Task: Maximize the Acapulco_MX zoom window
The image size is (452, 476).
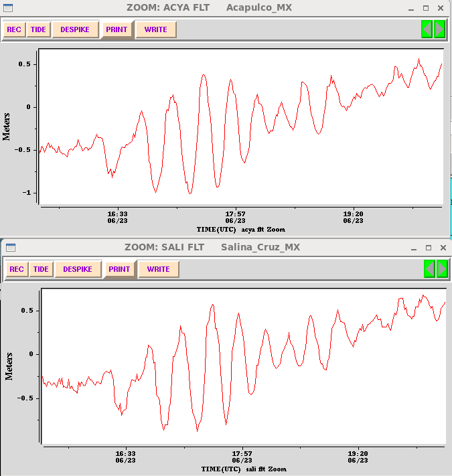Action: coord(425,7)
